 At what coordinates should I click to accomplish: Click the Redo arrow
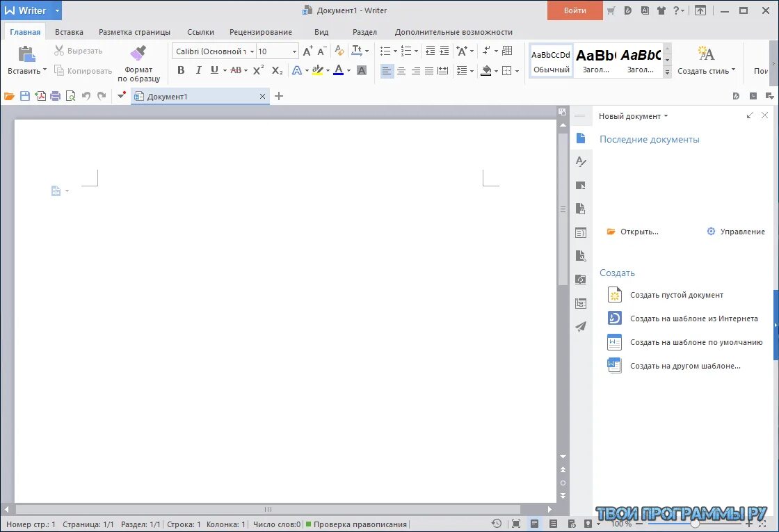point(102,97)
